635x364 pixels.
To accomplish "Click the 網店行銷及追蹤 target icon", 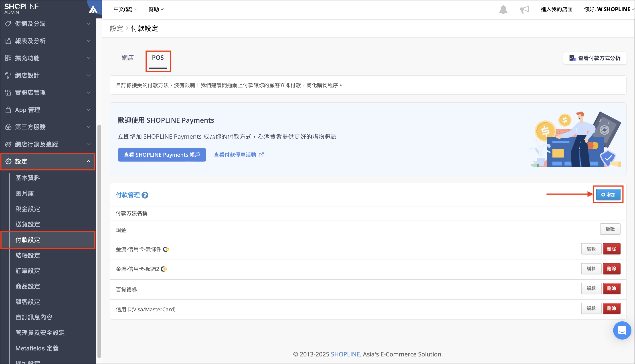I will [x=8, y=144].
